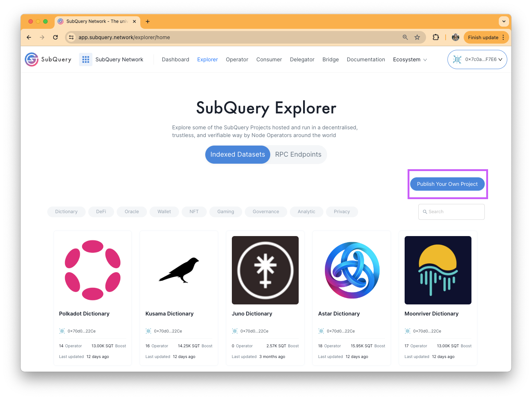The height and width of the screenshot is (399, 532).
Task: Open the Consumer nav item
Action: [x=269, y=59]
